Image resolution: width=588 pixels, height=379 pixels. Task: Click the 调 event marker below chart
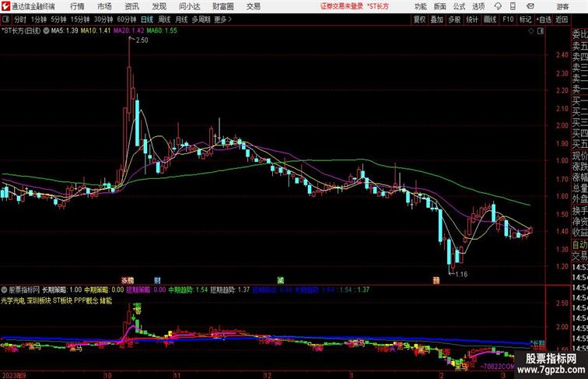[x=281, y=280]
